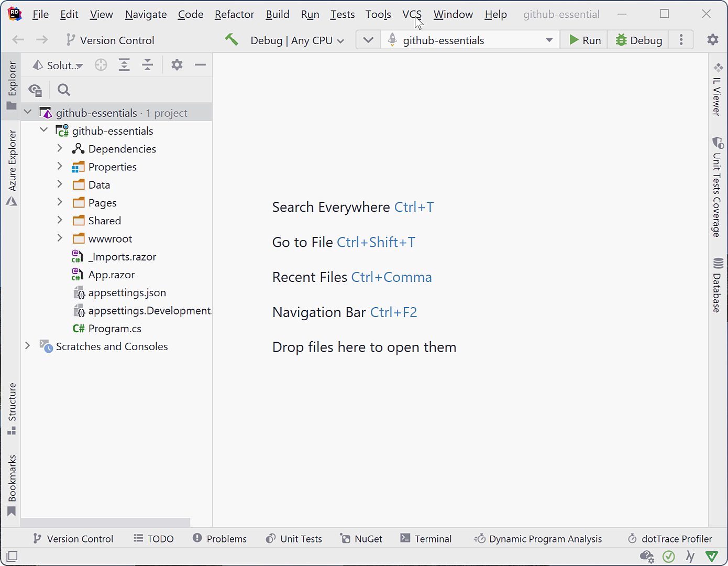Toggle the Structure side panel

click(x=12, y=409)
